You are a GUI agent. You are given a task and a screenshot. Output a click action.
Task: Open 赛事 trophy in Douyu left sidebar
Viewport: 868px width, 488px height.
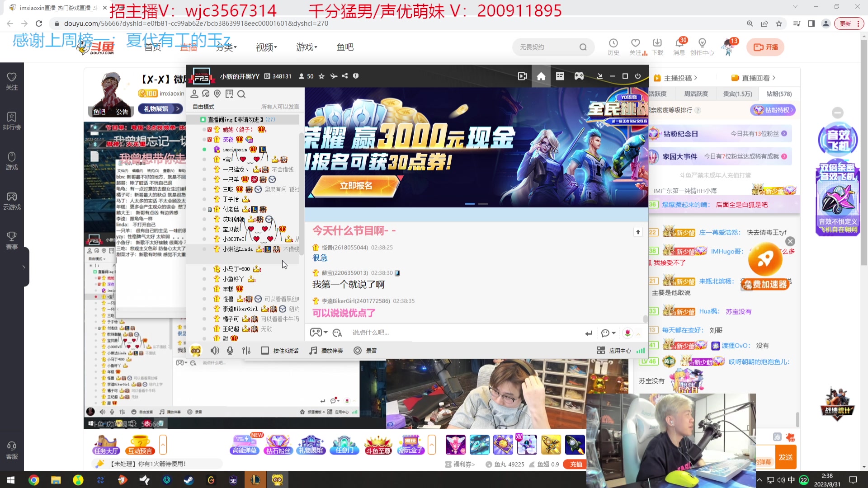(x=12, y=240)
